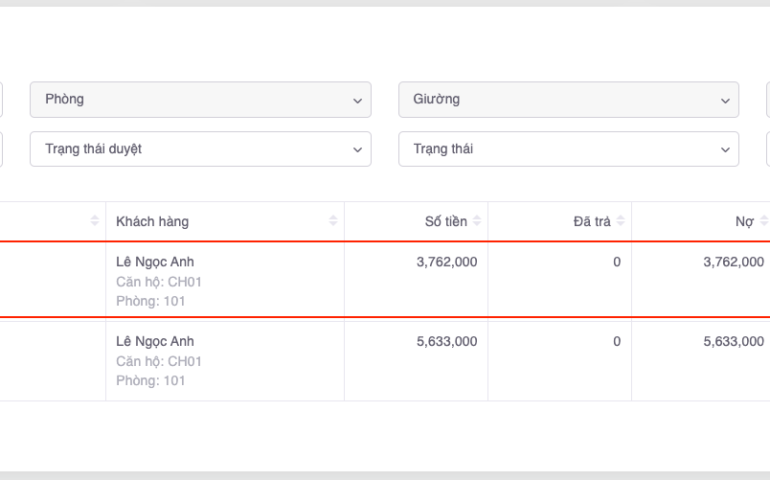Click Nợ column header
The width and height of the screenshot is (770, 480).
pos(743,221)
